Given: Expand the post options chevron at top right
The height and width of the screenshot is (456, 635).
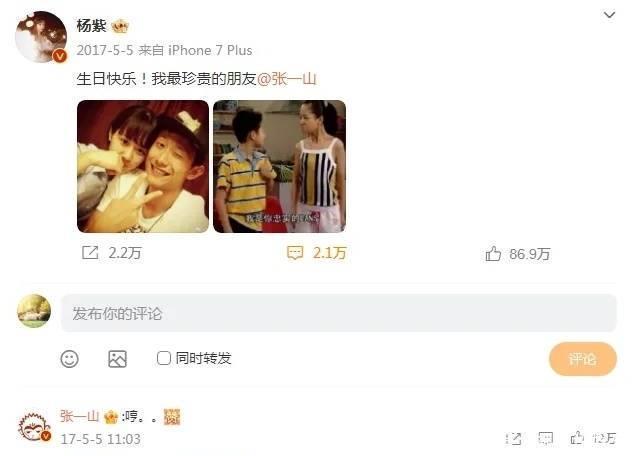Looking at the screenshot, I should point(609,15).
